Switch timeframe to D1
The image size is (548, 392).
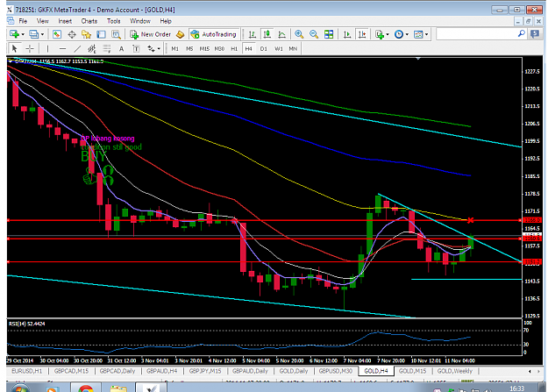[x=264, y=48]
